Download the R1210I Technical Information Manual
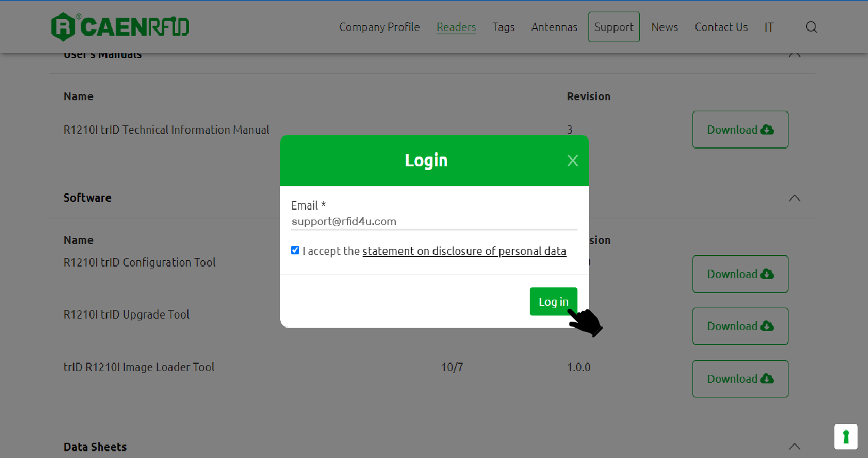 (740, 130)
